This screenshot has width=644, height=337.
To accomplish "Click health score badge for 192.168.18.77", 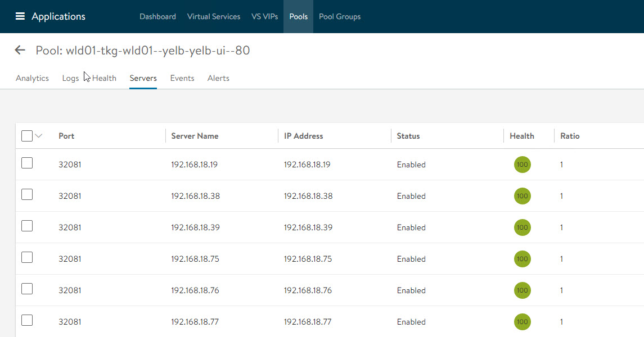I will coord(522,322).
